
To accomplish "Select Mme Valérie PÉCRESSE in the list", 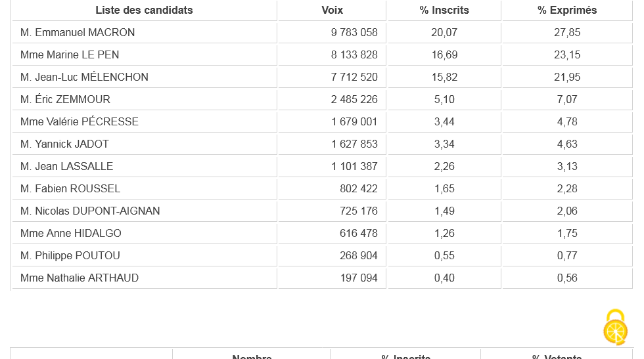I will (x=80, y=122).
